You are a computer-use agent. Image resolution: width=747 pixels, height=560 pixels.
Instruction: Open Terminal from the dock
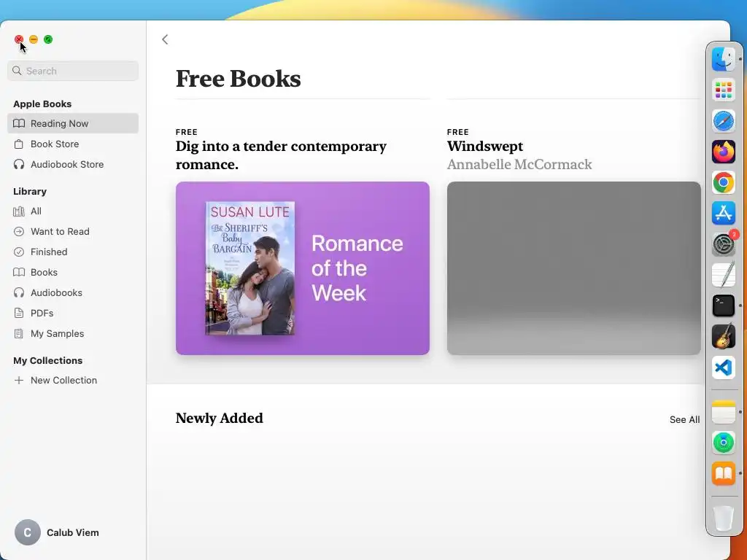724,306
